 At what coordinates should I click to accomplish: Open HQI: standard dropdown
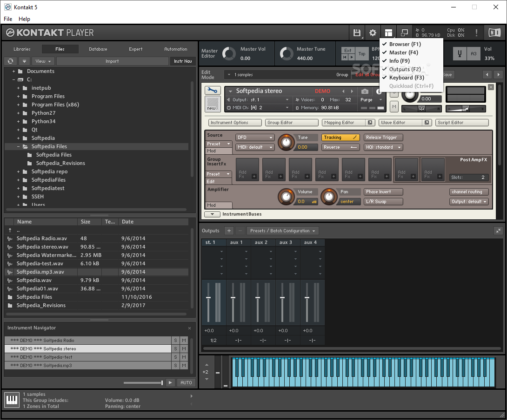[383, 147]
